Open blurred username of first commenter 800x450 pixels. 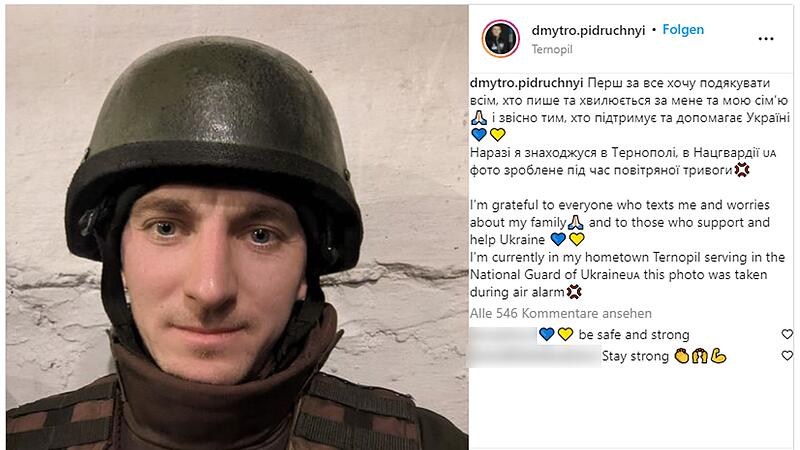pos(503,335)
